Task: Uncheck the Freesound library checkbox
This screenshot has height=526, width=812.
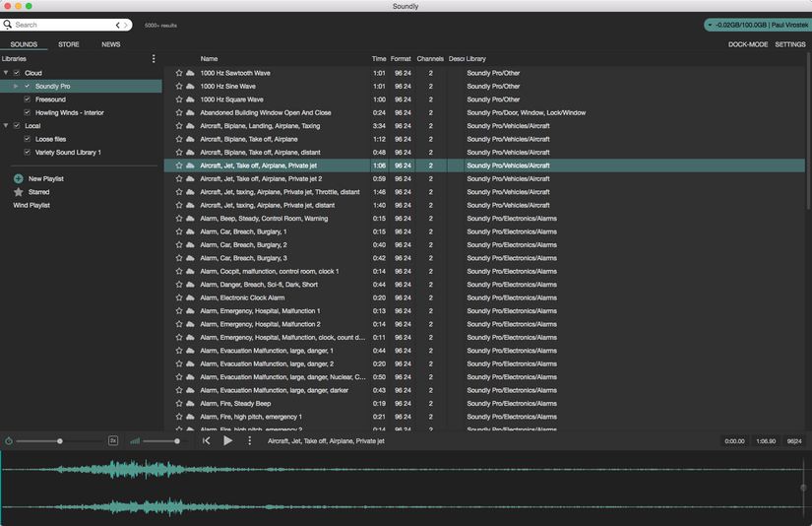Action: (28, 99)
